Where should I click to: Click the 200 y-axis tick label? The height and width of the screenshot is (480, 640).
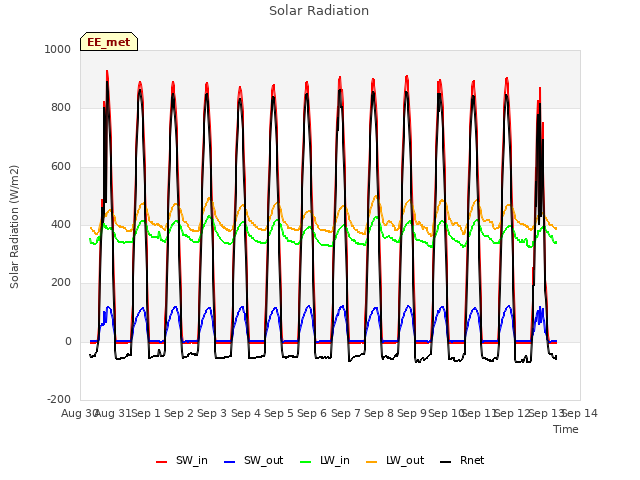pyautogui.click(x=61, y=282)
